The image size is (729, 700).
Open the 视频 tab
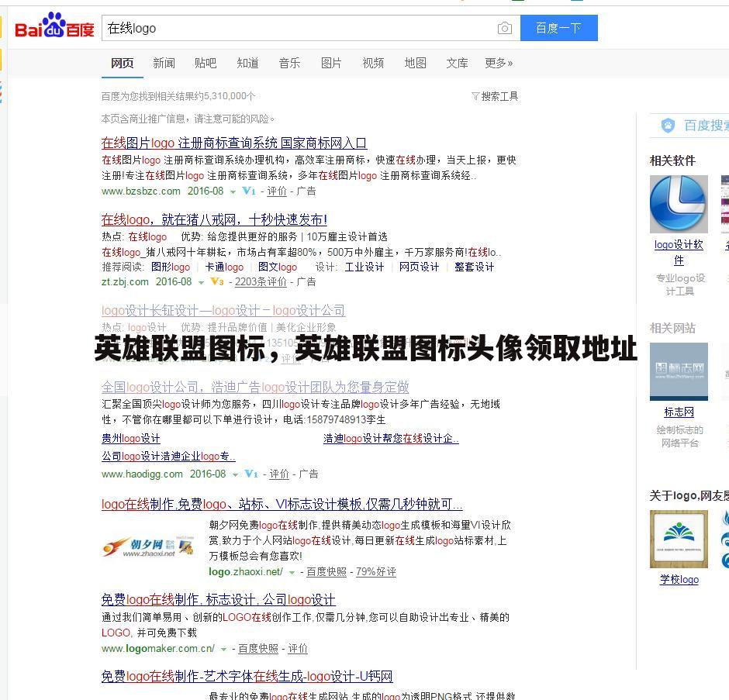point(373,63)
